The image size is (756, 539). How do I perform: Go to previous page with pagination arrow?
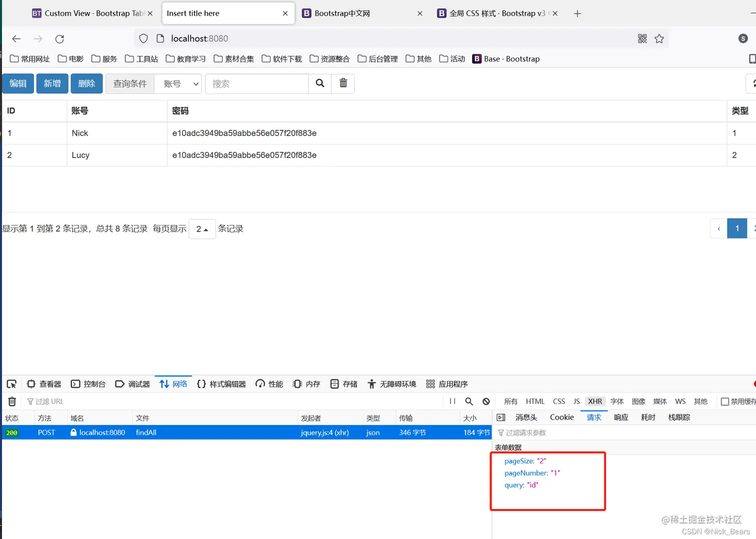tap(718, 228)
